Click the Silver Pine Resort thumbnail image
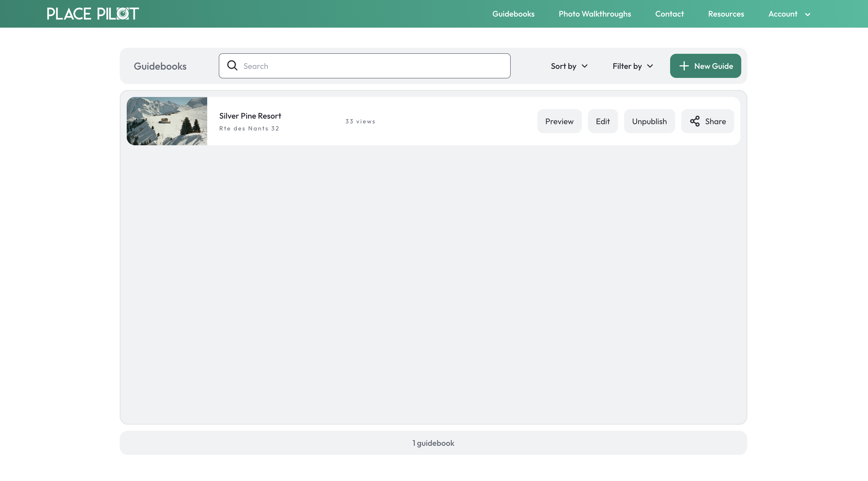This screenshot has width=868, height=481. click(x=167, y=121)
